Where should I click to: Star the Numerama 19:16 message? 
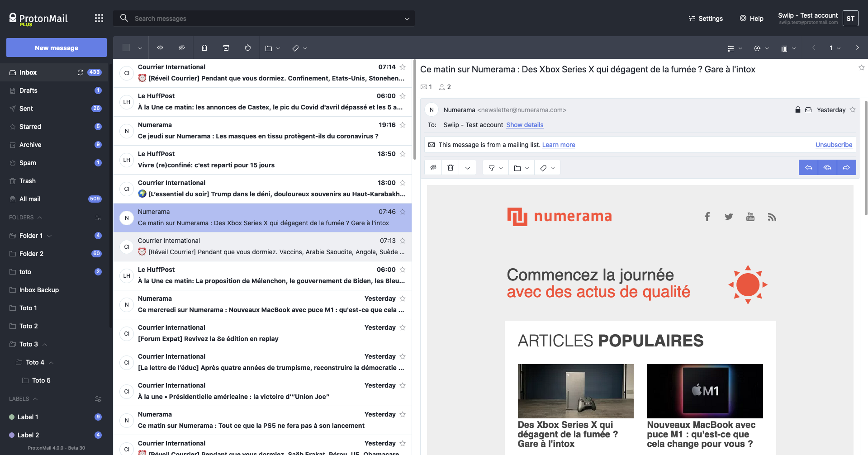[403, 125]
